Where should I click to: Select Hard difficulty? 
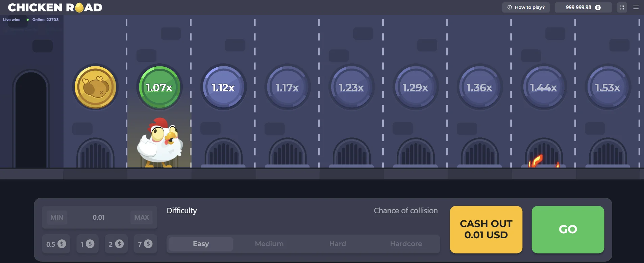(x=338, y=244)
